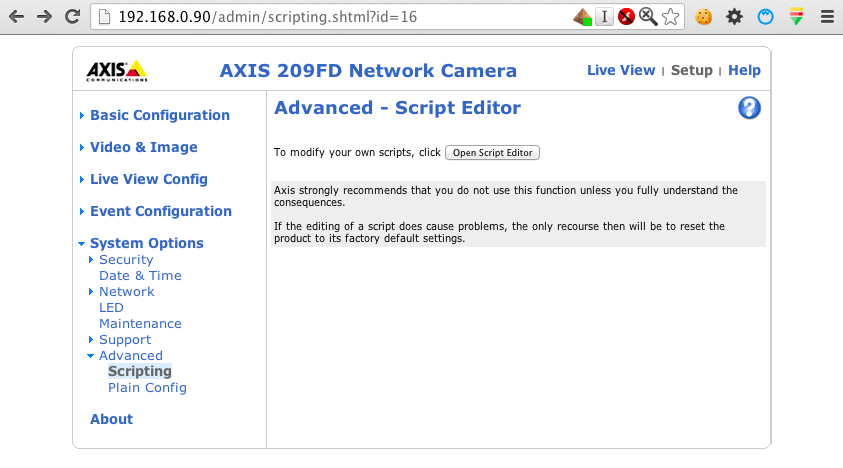Open the About page
Image resolution: width=843 pixels, height=468 pixels.
click(x=111, y=419)
